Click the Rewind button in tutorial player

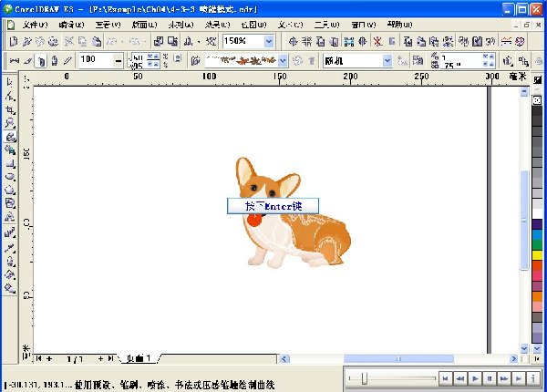[460, 378]
